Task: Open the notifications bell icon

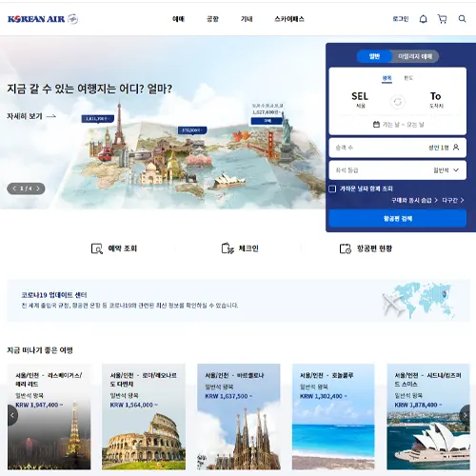Action: [423, 19]
